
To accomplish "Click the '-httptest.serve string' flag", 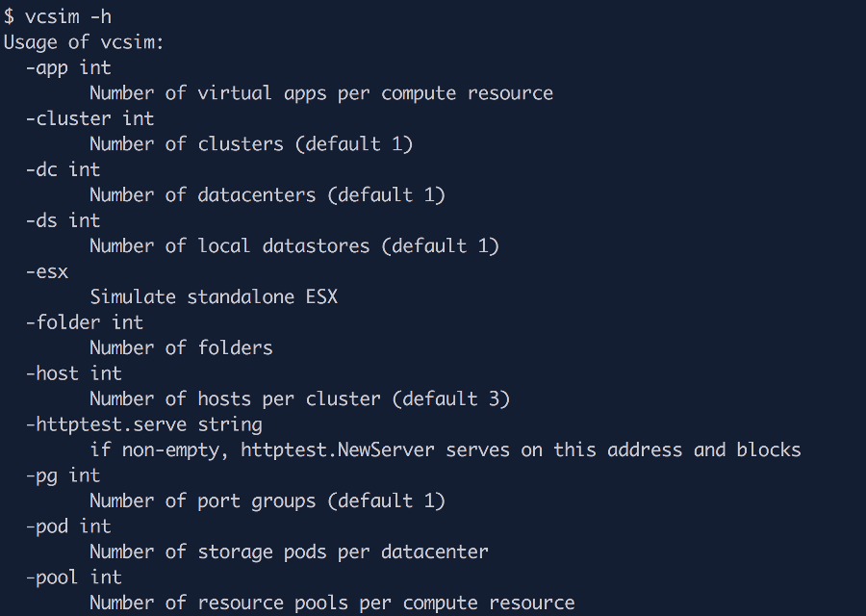I will (x=143, y=424).
